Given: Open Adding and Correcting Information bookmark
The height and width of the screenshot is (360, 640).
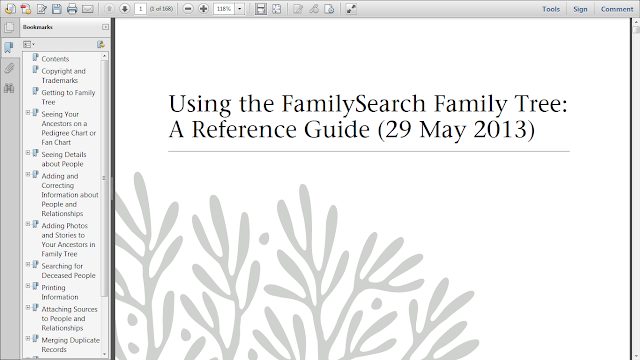Looking at the screenshot, I should 70,195.
